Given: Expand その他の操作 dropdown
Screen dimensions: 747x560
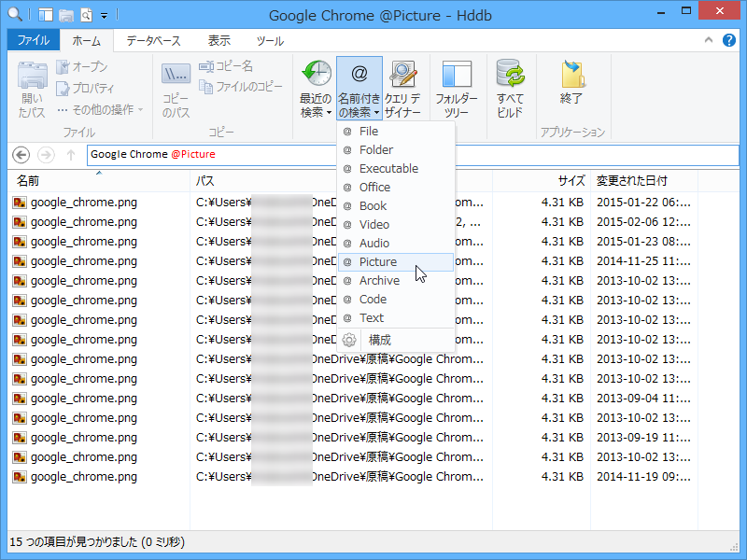Looking at the screenshot, I should tap(100, 110).
